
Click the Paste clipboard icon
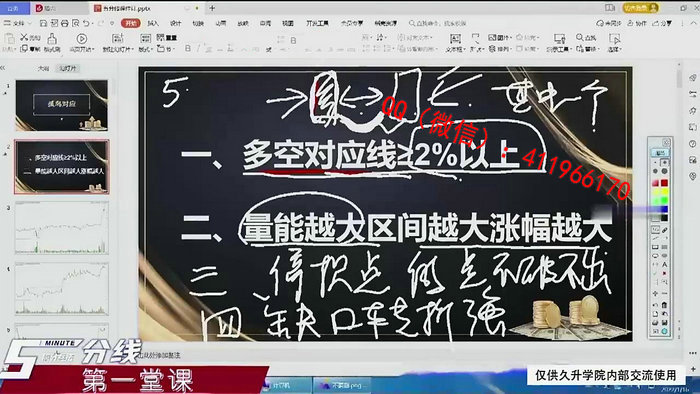[8, 39]
